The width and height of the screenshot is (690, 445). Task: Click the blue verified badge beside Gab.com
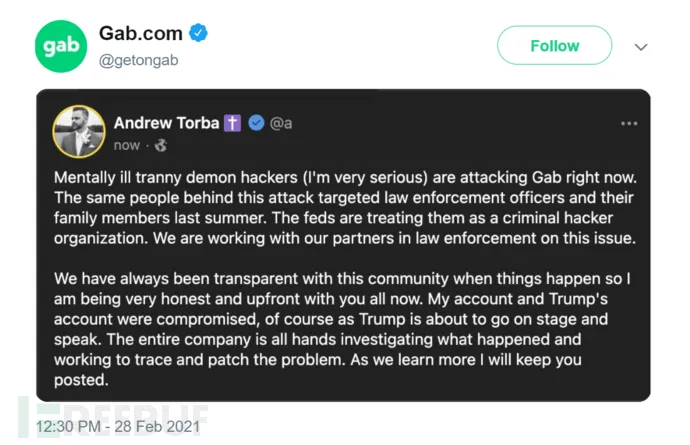(x=199, y=33)
